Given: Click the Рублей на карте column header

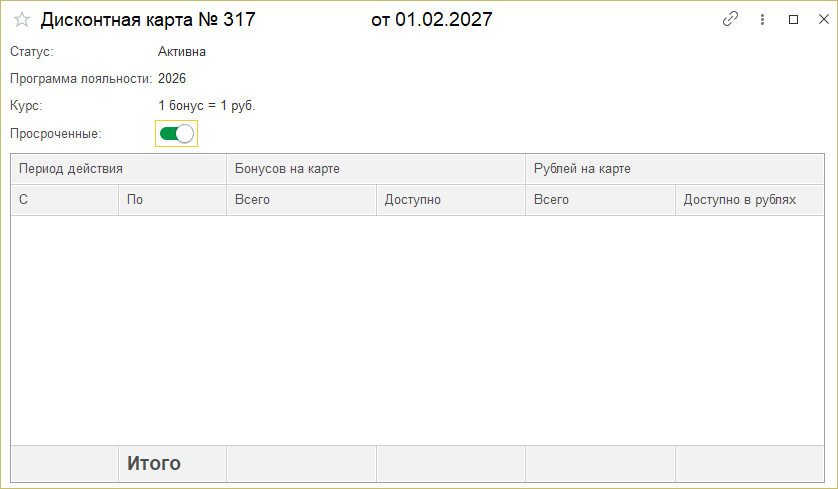Looking at the screenshot, I should (675, 169).
